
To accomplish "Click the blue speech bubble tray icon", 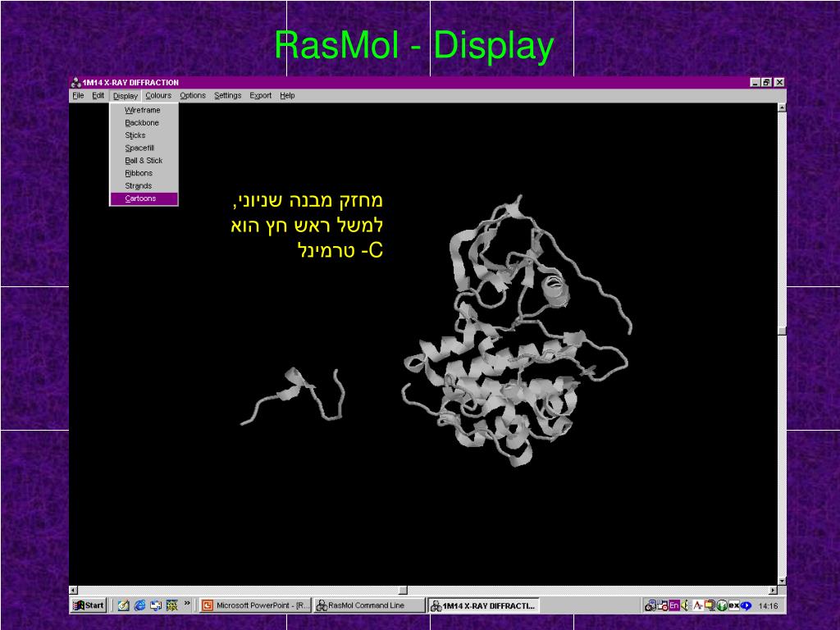I will 746,606.
